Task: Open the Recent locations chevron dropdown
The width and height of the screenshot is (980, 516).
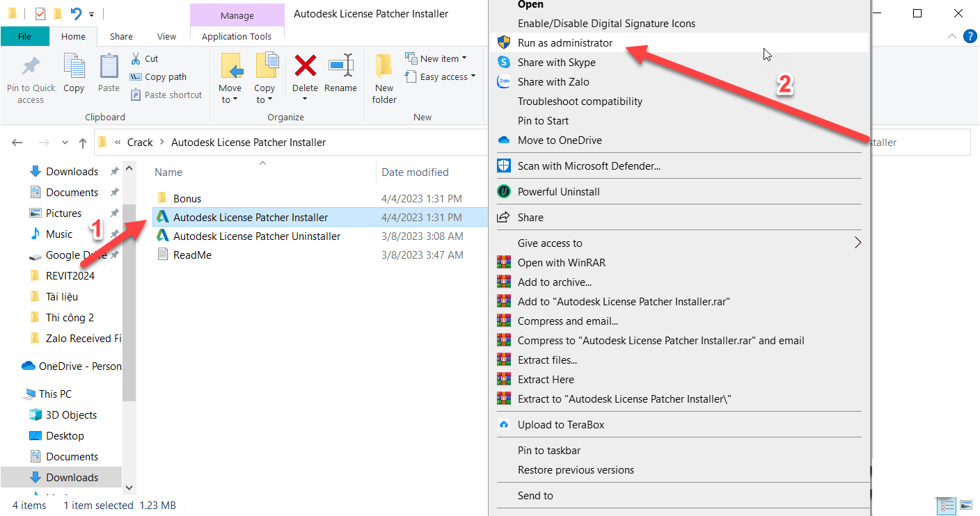Action: click(x=65, y=143)
